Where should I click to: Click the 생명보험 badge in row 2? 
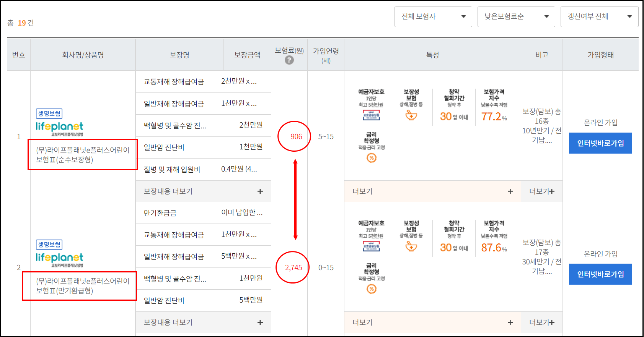pyautogui.click(x=49, y=245)
